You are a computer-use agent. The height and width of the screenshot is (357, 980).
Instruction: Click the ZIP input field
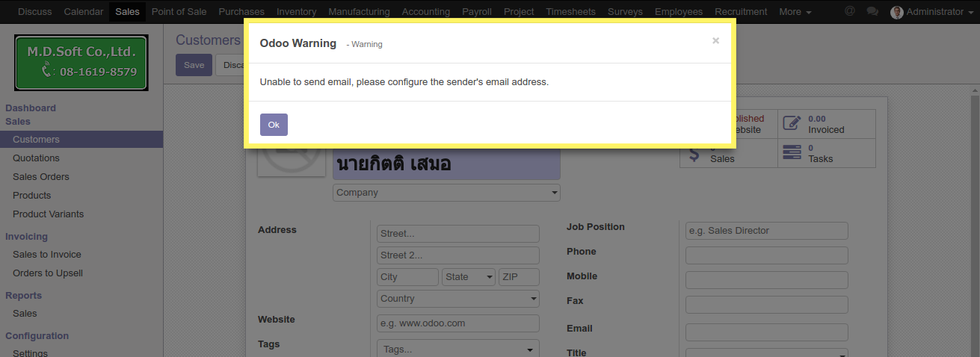coord(519,277)
